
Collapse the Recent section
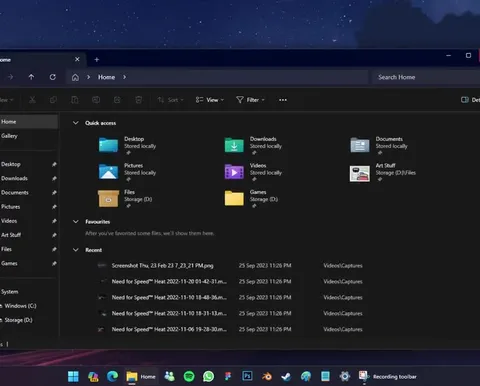pos(76,250)
